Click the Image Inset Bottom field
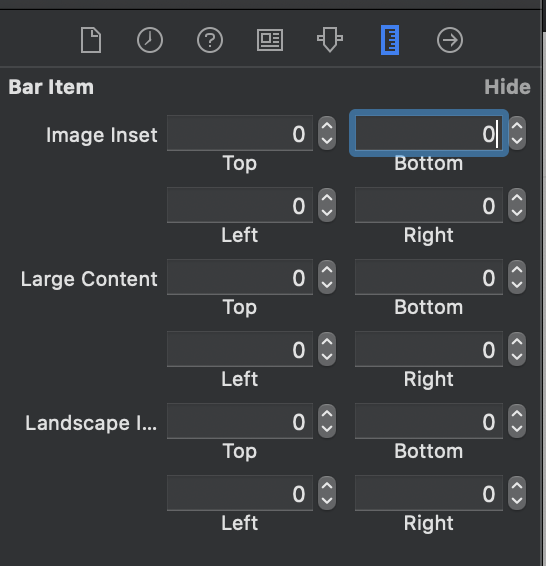 click(429, 133)
